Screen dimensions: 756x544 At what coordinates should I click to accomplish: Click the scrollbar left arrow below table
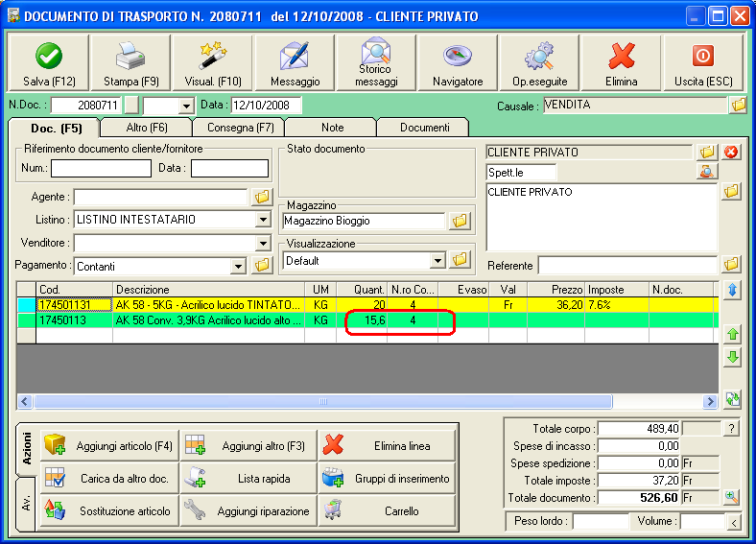[x=25, y=401]
